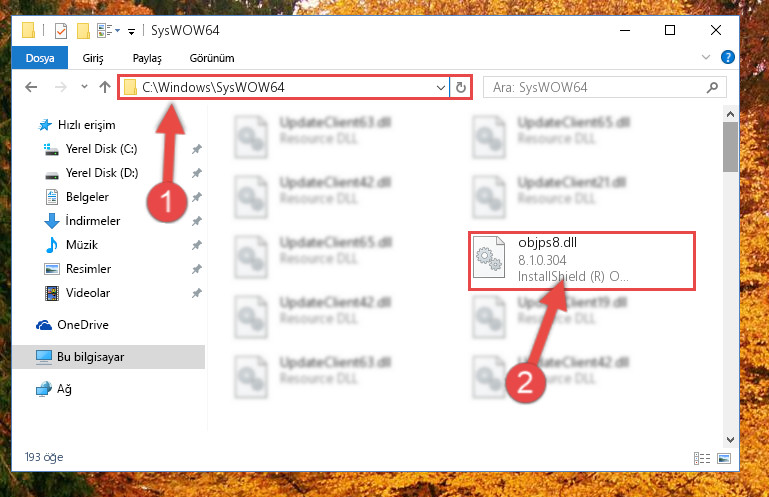
Task: Click the Properties checkmark quick-access icon
Action: pos(61,31)
